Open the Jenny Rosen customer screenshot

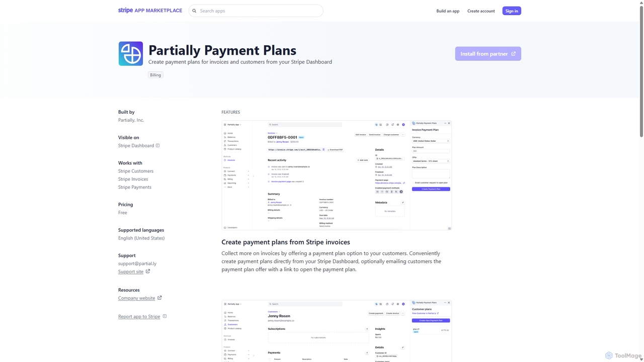(x=337, y=331)
